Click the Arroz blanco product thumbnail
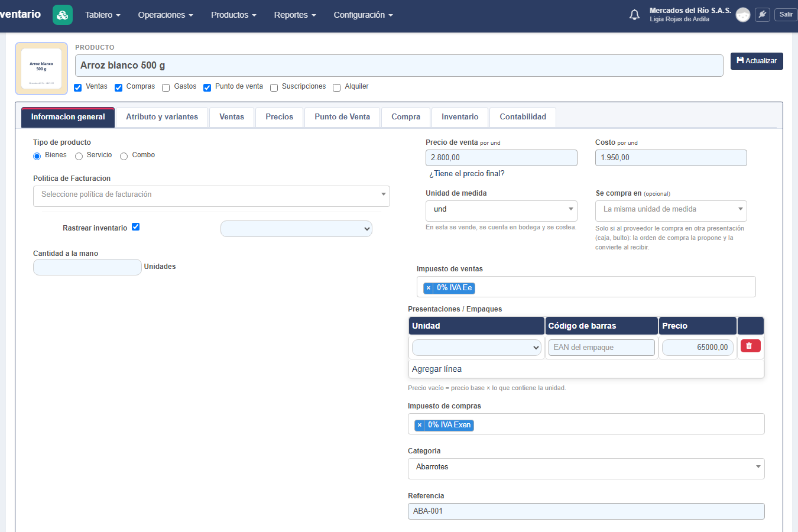Viewport: 798px width, 532px height. pyautogui.click(x=41, y=69)
